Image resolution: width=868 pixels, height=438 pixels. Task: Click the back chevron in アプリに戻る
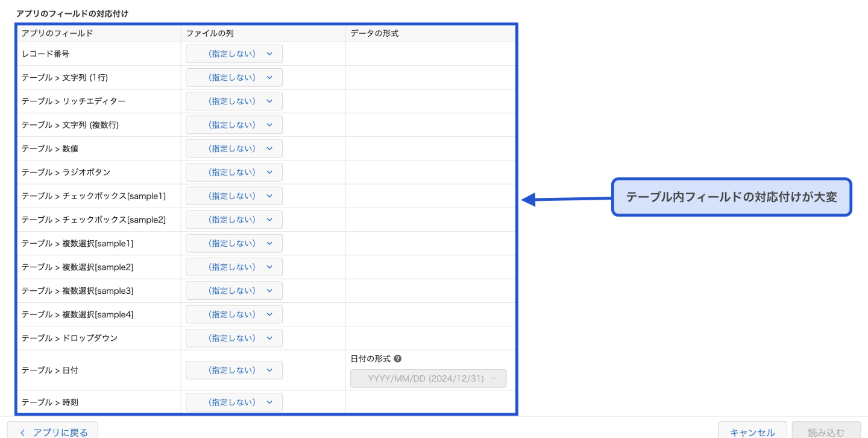click(22, 432)
